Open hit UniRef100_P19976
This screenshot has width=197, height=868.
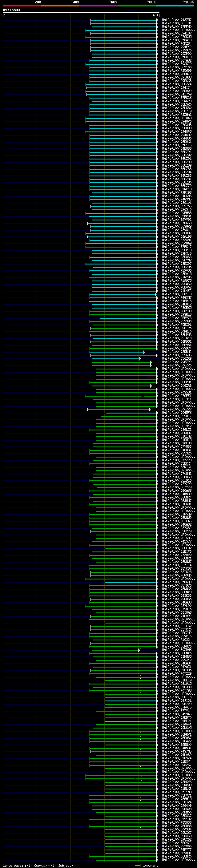(x=176, y=50)
